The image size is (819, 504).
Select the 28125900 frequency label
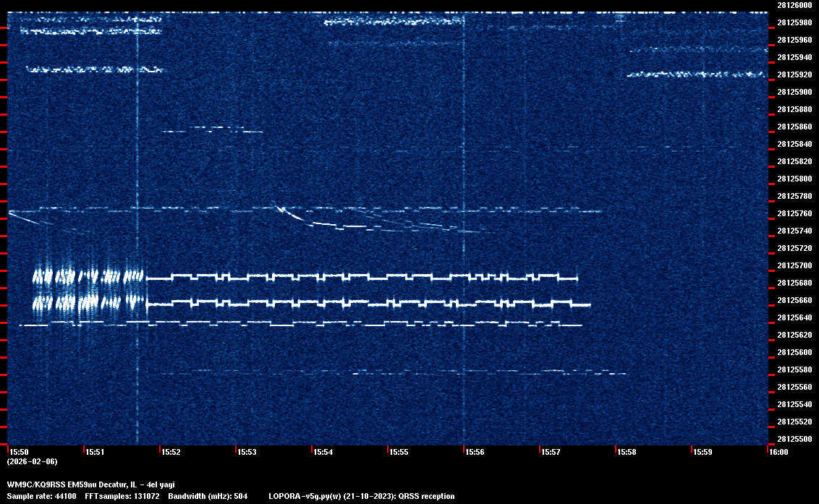794,92
